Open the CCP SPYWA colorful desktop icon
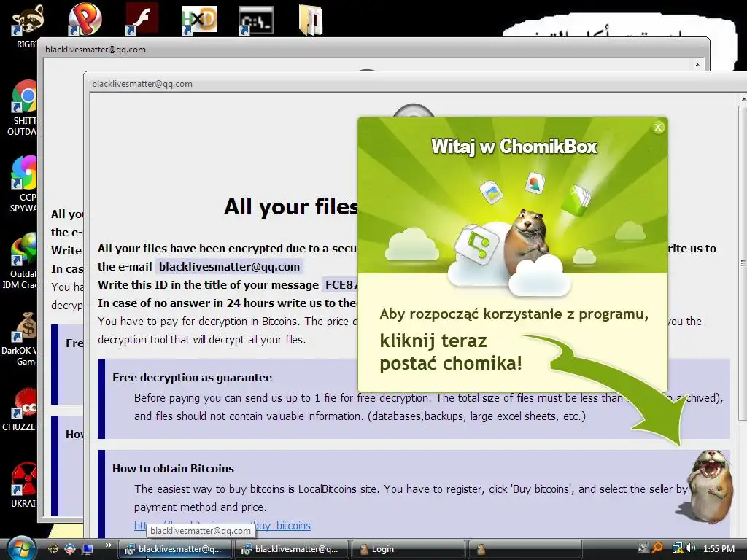This screenshot has height=560, width=747. [x=24, y=184]
